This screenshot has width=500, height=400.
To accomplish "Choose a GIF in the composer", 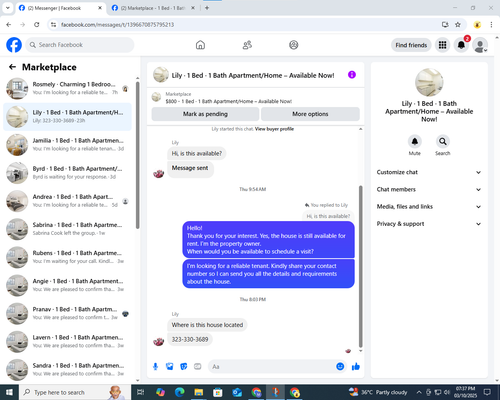I will (198, 367).
